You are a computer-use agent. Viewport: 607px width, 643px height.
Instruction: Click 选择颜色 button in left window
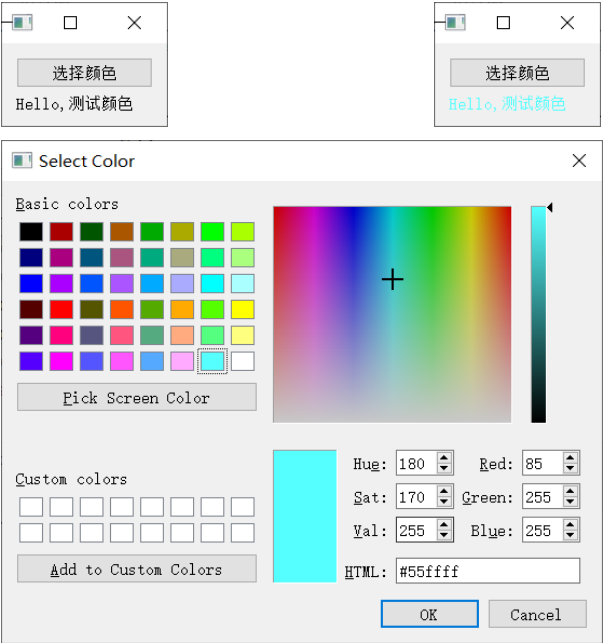point(84,73)
